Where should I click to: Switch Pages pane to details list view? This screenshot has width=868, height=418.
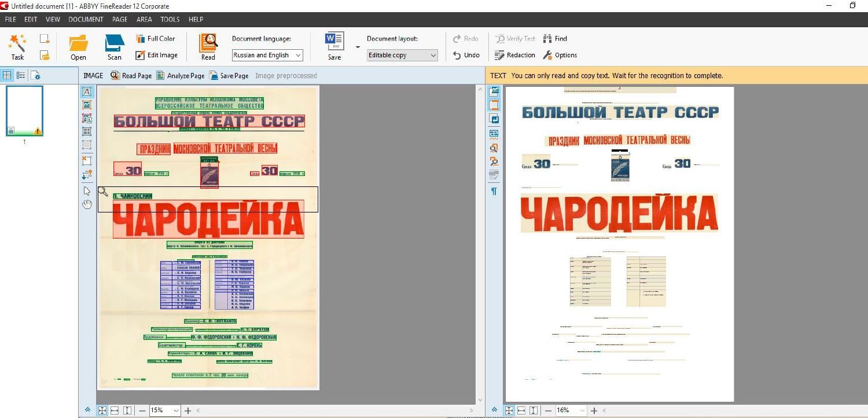(21, 75)
